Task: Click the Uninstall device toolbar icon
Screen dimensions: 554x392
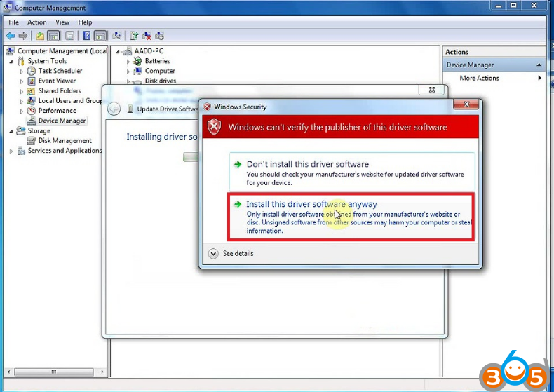Action: click(x=147, y=36)
